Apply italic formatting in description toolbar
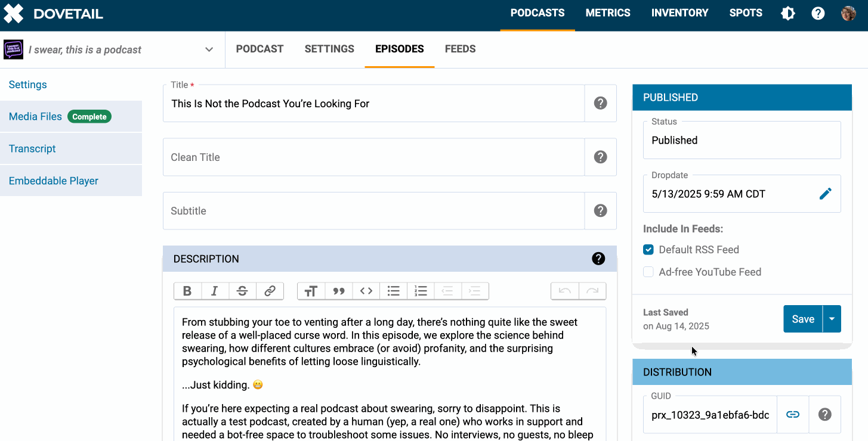 tap(215, 291)
